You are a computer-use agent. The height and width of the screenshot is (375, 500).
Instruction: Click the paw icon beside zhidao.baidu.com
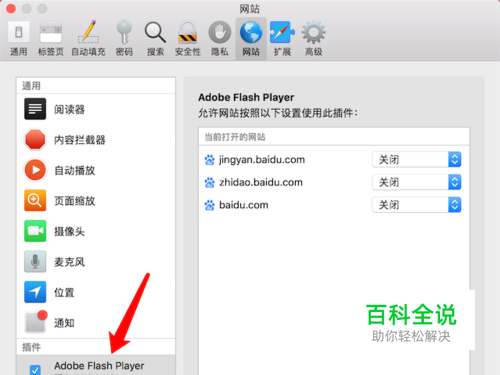[x=209, y=183]
